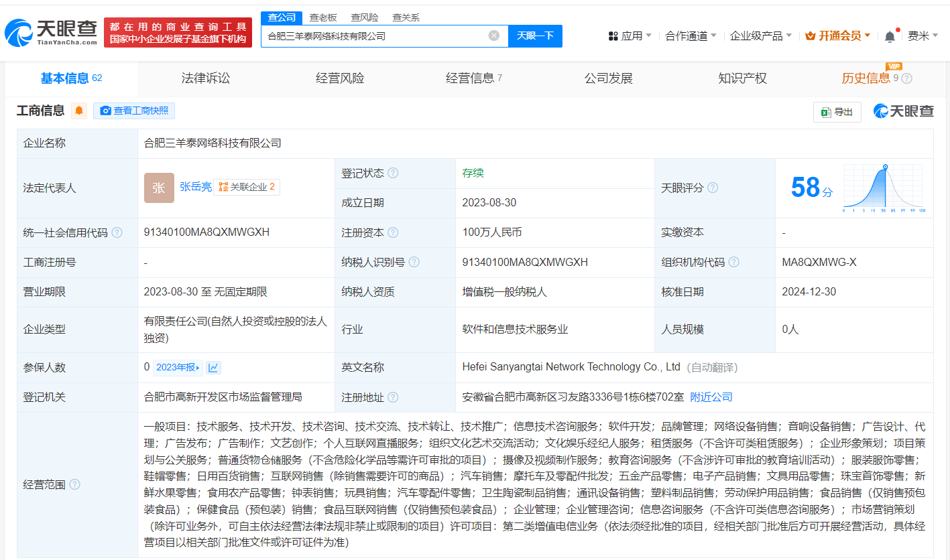Click help icon beside 历史信息 tab
950x560 pixels.
coord(906,78)
